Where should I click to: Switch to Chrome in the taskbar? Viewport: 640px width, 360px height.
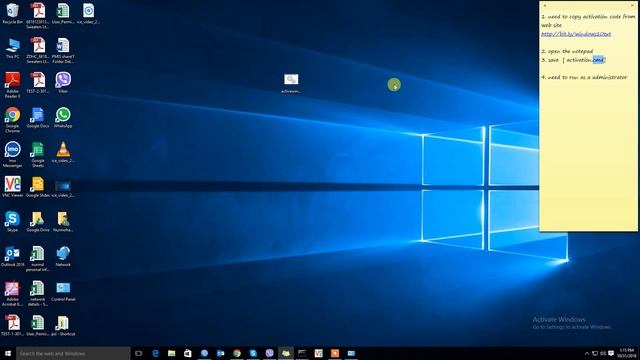click(237, 353)
